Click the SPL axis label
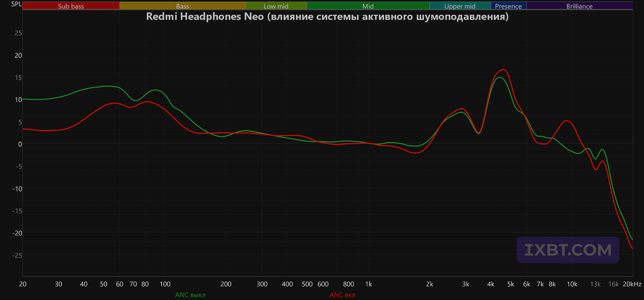The image size is (644, 300). (x=17, y=5)
